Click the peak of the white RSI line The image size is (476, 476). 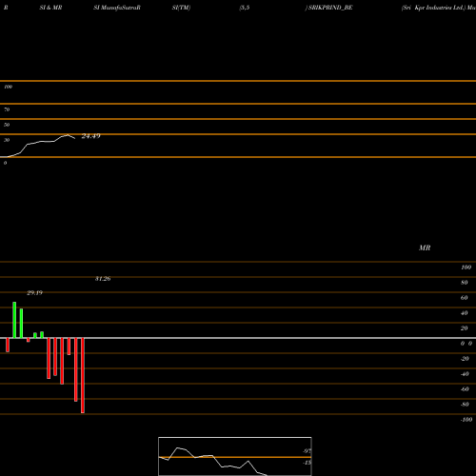68,135
